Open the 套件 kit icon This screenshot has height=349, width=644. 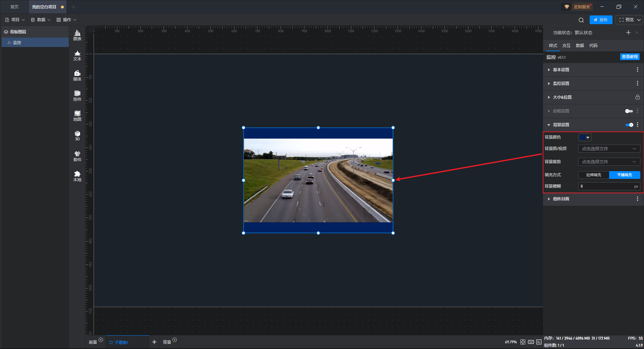point(77,156)
